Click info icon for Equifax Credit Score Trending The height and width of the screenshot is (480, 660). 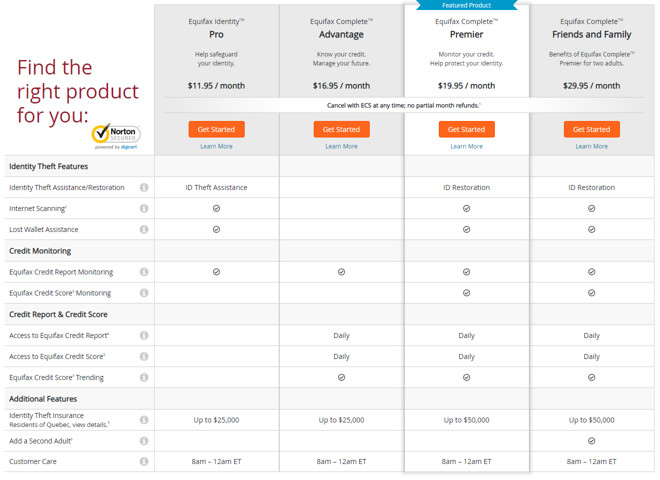coord(144,378)
